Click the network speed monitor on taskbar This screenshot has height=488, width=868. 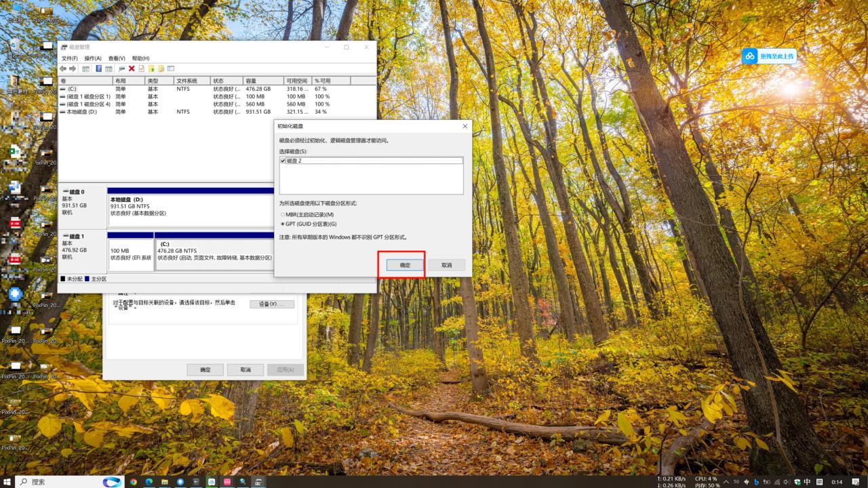tap(671, 482)
